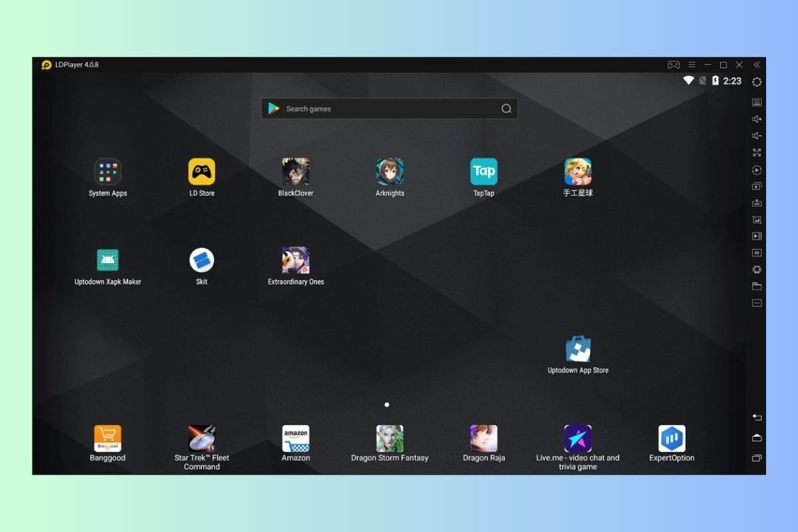The width and height of the screenshot is (798, 532).
Task: Open the shared folder sidebar icon
Action: tap(757, 286)
